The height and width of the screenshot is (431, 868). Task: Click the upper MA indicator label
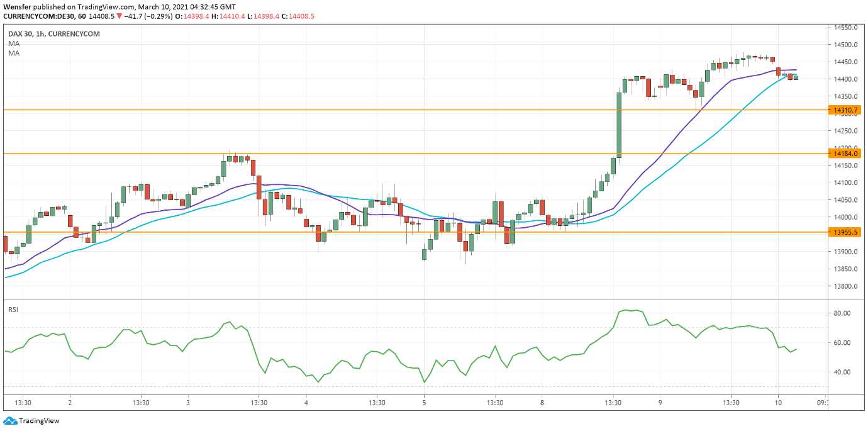click(14, 43)
